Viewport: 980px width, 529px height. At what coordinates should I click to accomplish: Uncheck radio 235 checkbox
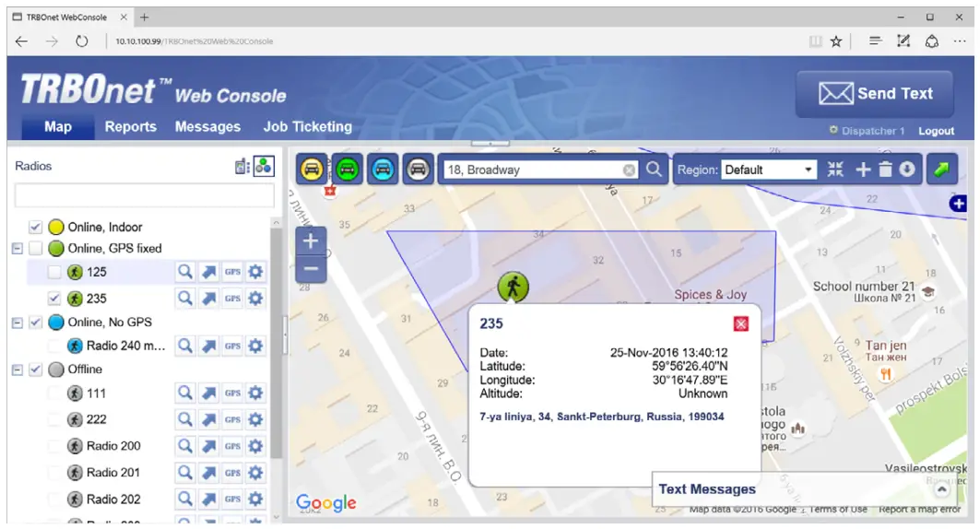point(54,299)
